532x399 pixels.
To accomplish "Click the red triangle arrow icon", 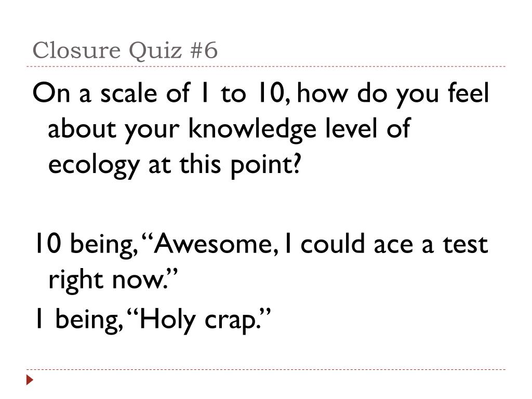I will 30,380.
